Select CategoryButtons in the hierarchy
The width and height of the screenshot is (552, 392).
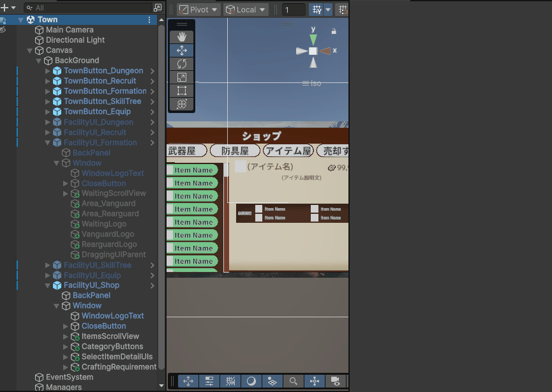[112, 347]
